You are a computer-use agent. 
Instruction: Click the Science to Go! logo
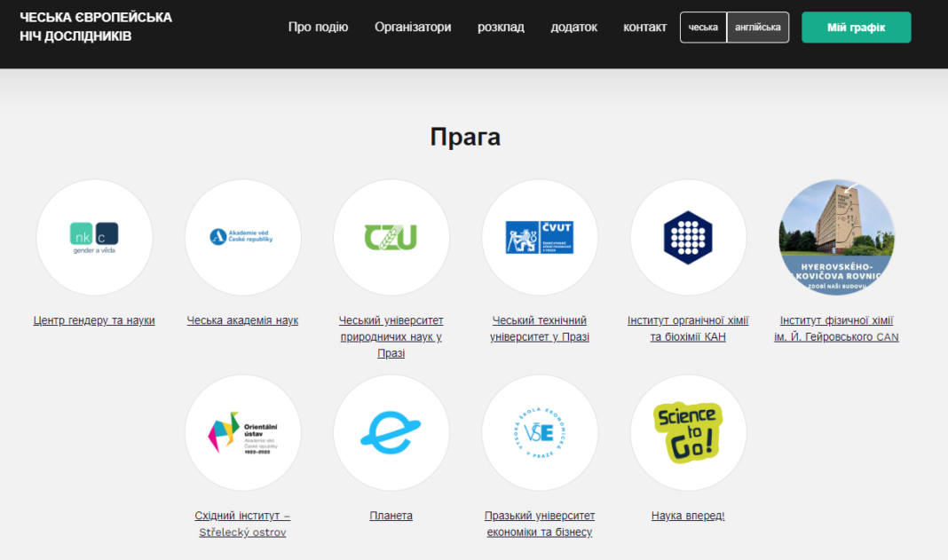[688, 432]
